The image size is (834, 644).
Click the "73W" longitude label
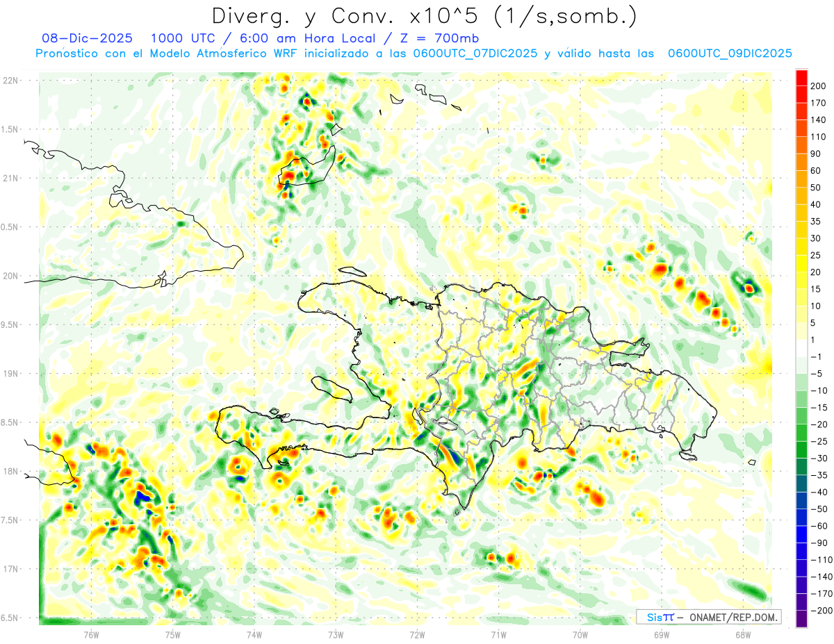click(x=336, y=634)
